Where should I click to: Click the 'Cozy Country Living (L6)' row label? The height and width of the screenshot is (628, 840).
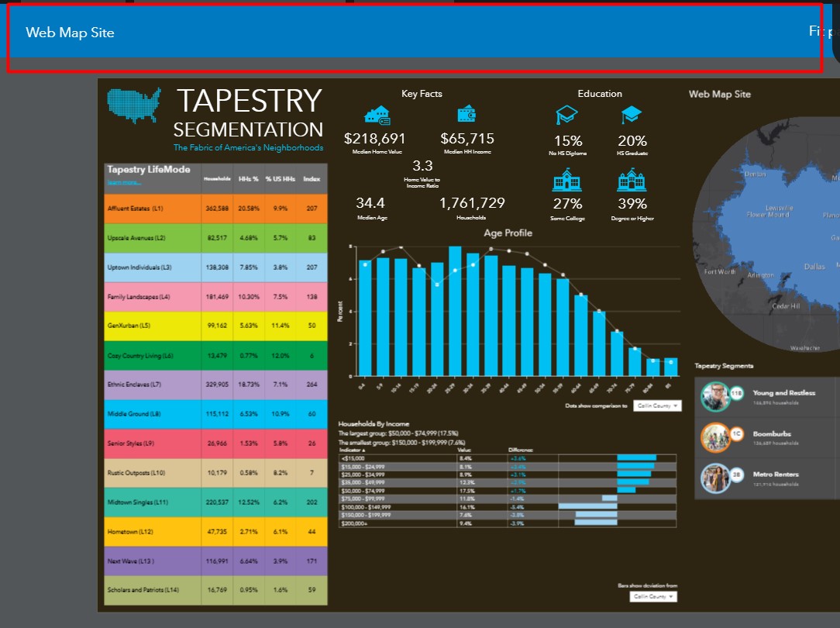pyautogui.click(x=140, y=356)
